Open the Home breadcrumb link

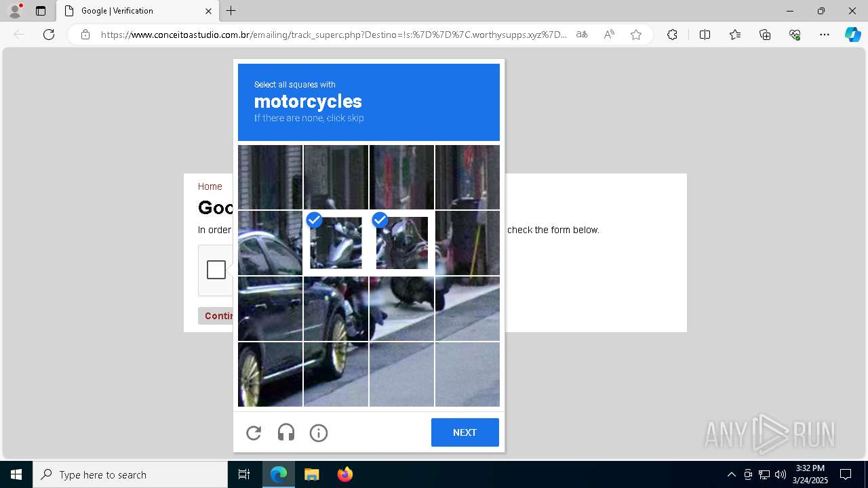pos(210,186)
